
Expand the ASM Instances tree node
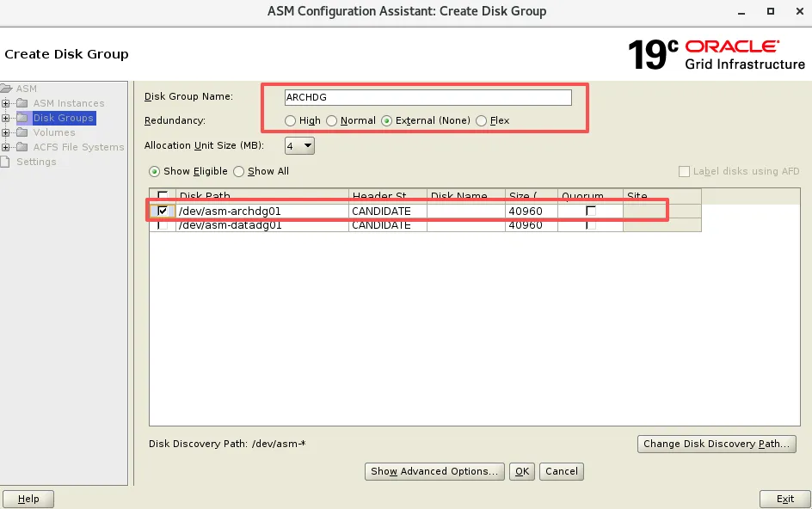(x=5, y=103)
